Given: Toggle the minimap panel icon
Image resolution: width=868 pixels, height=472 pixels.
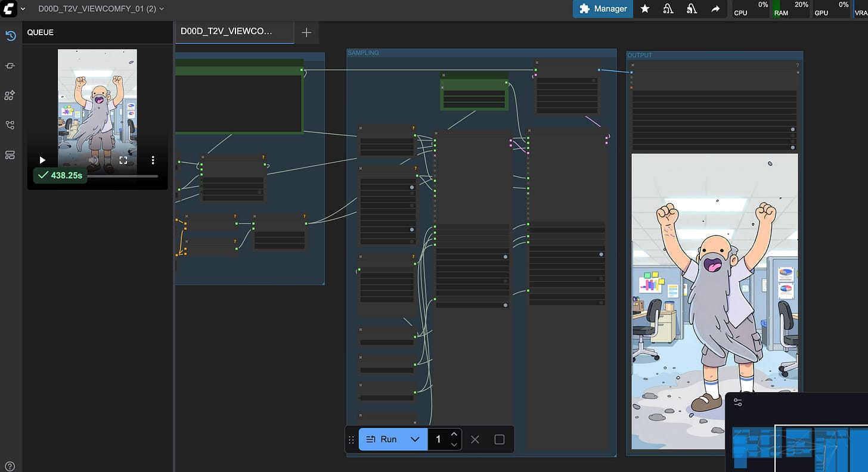Looking at the screenshot, I should coord(737,402).
